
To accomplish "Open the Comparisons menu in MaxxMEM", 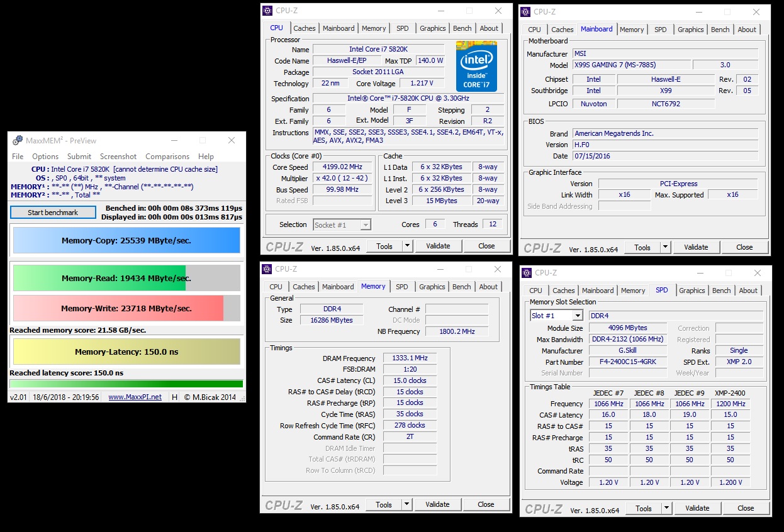I will tap(167, 157).
